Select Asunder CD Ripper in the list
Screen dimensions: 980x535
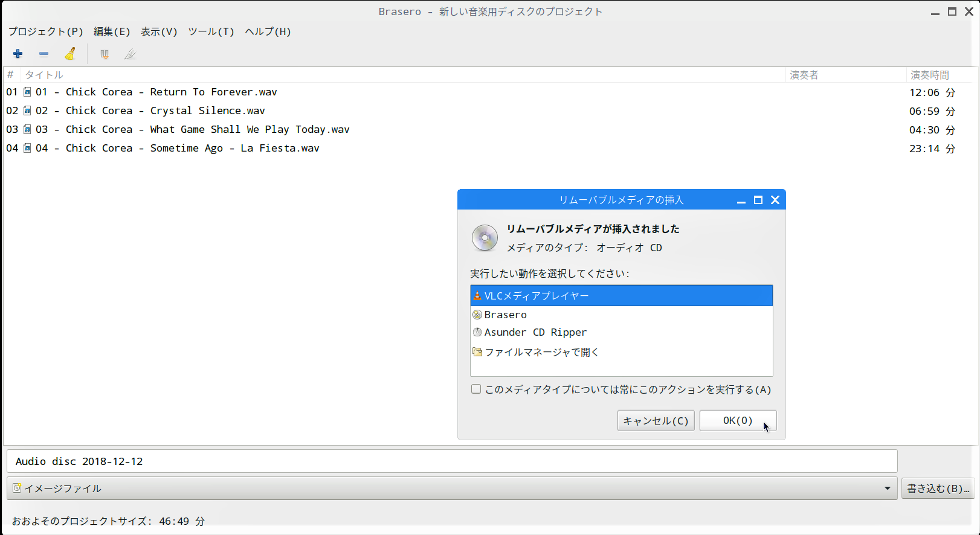(x=622, y=332)
